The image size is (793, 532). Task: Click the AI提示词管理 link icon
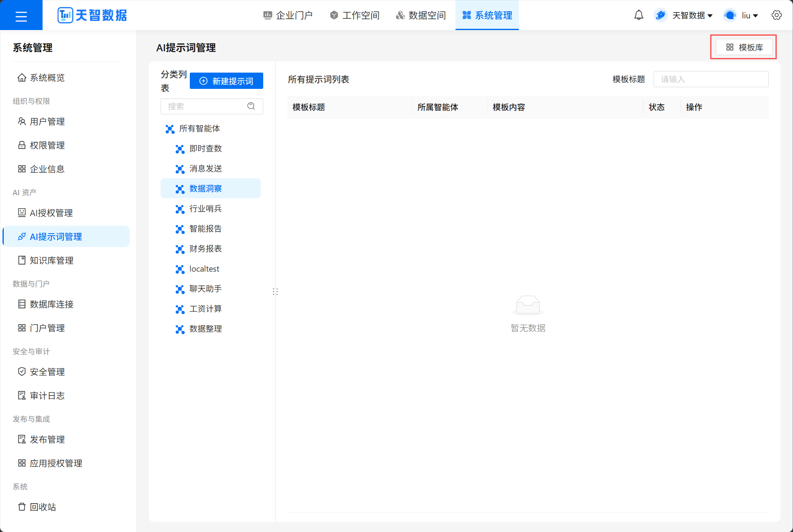[x=22, y=237]
